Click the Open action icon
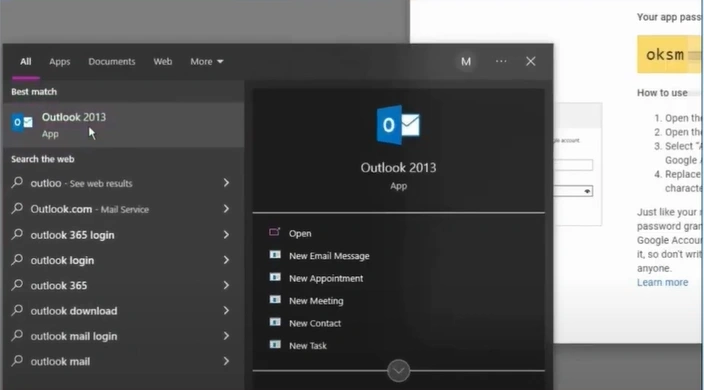The width and height of the screenshot is (704, 390). point(274,232)
